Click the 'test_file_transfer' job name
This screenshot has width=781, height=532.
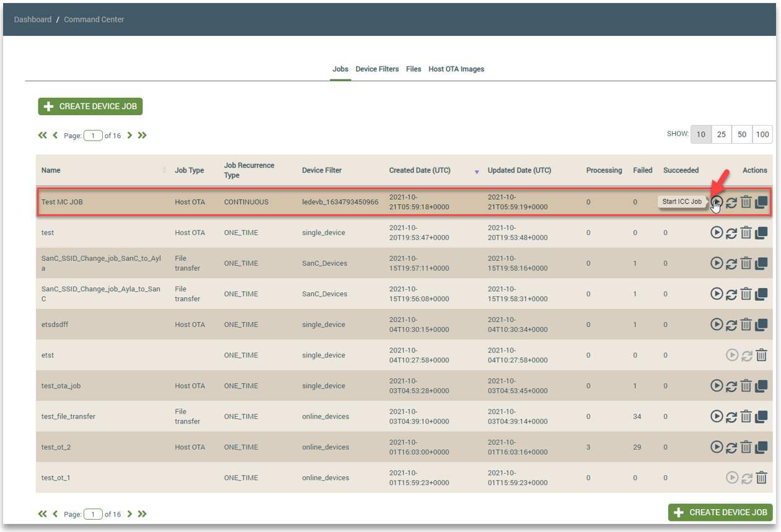pyautogui.click(x=68, y=416)
